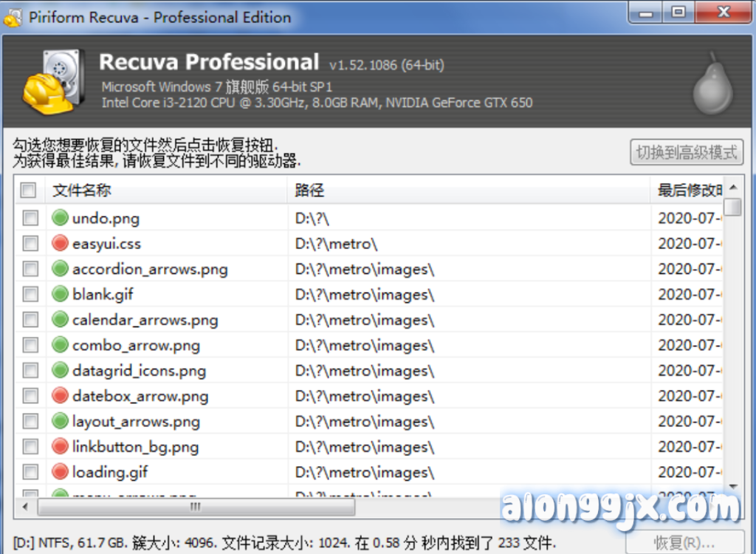Click the horizontal scrollbar's left arrow
The height and width of the screenshot is (554, 756).
point(25,507)
